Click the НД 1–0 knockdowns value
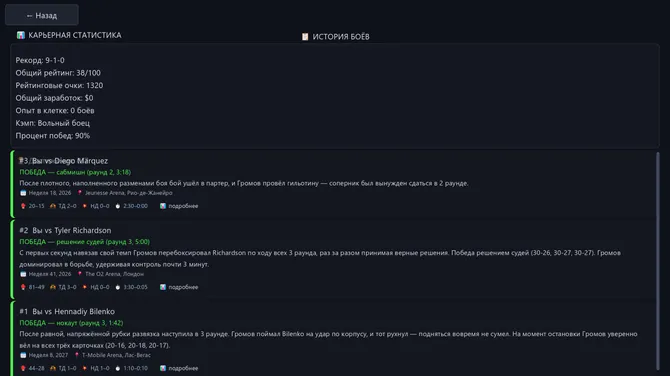 pyautogui.click(x=100, y=368)
